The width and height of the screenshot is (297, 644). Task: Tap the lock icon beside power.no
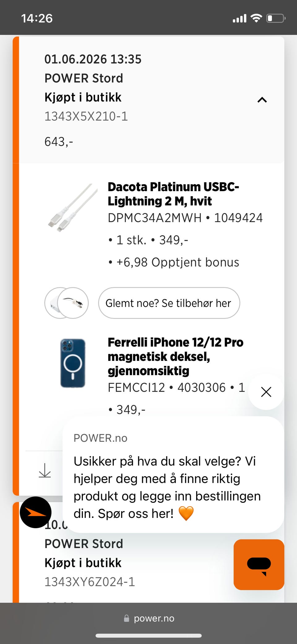click(x=127, y=618)
